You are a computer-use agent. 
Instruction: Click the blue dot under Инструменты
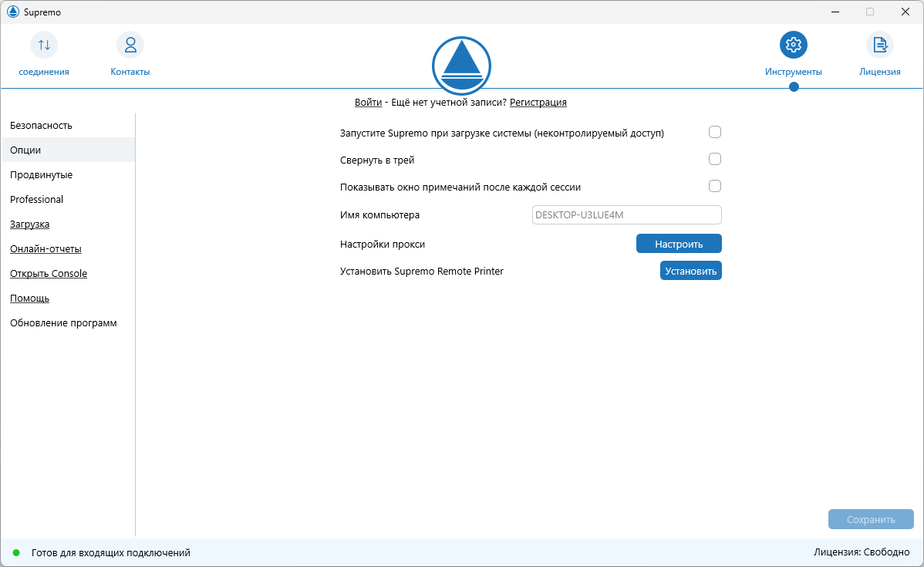pyautogui.click(x=793, y=87)
